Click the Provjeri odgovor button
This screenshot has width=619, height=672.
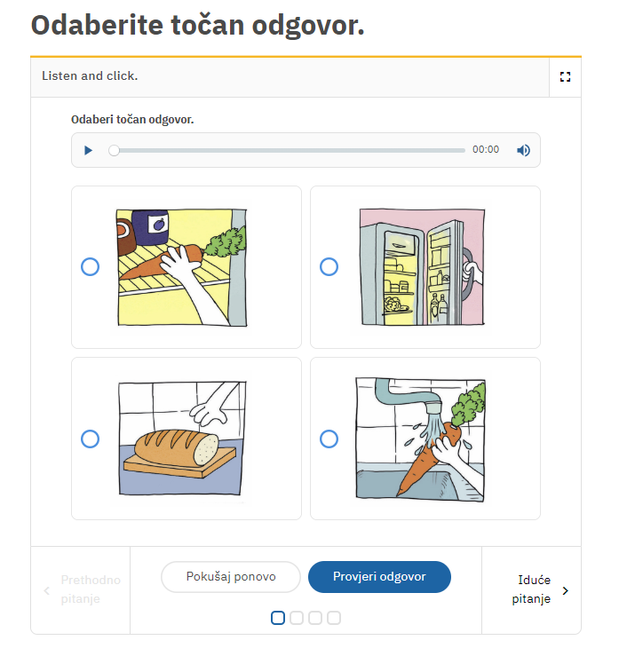(x=379, y=577)
